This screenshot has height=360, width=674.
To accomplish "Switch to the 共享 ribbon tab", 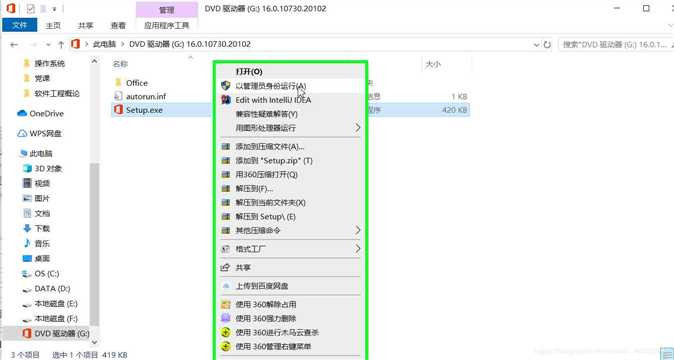I will pos(86,26).
